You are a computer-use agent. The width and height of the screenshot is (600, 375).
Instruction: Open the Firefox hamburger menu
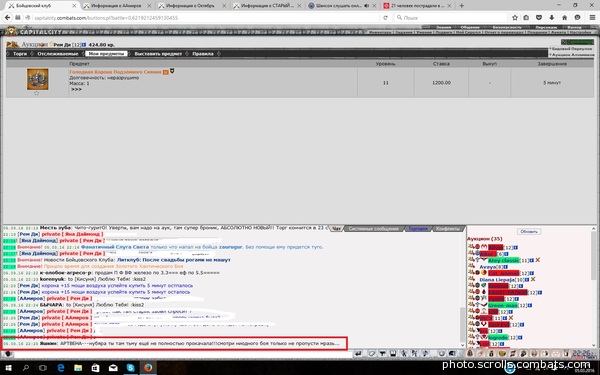592,18
